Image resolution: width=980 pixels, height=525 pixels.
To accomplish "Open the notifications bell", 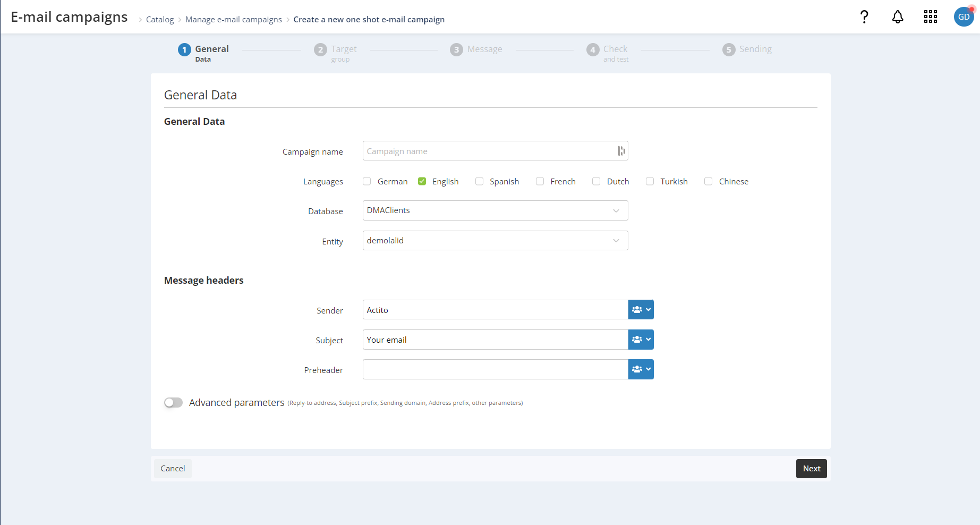I will click(898, 17).
